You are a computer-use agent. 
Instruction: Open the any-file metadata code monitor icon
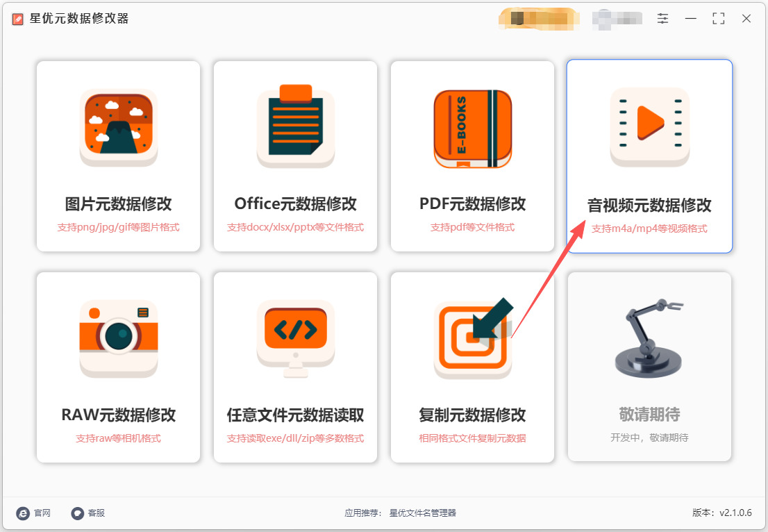(296, 339)
